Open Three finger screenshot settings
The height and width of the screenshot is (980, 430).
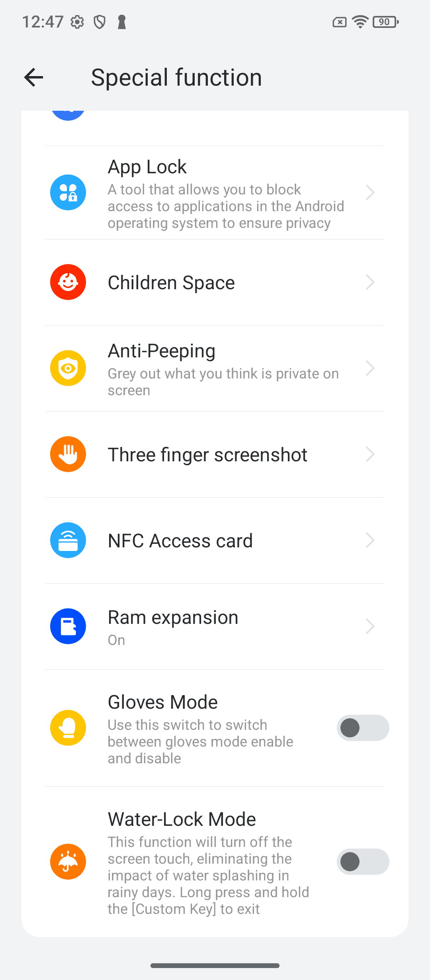click(x=215, y=454)
